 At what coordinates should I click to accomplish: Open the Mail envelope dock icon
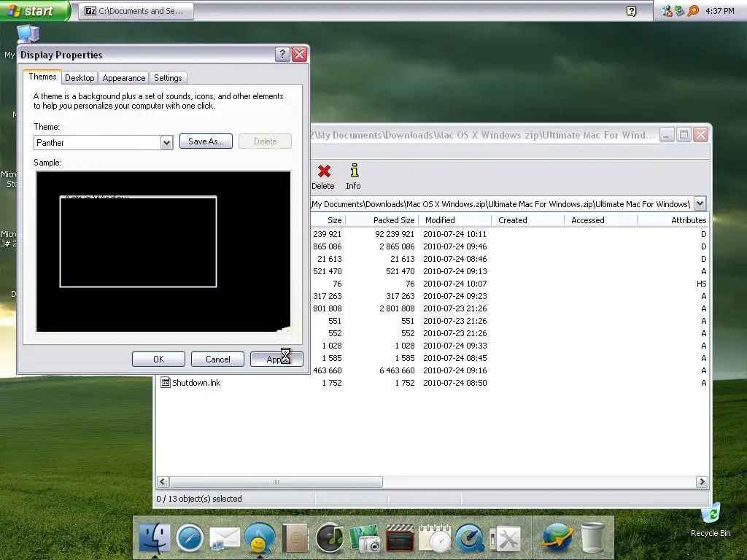click(x=225, y=539)
